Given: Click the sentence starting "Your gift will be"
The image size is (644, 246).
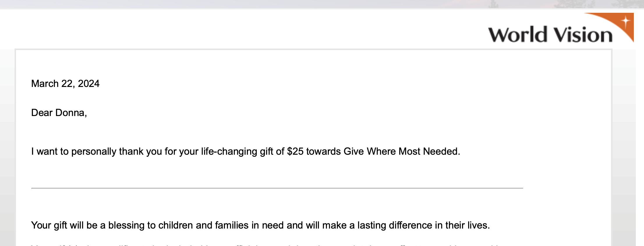Looking at the screenshot, I should 260,225.
